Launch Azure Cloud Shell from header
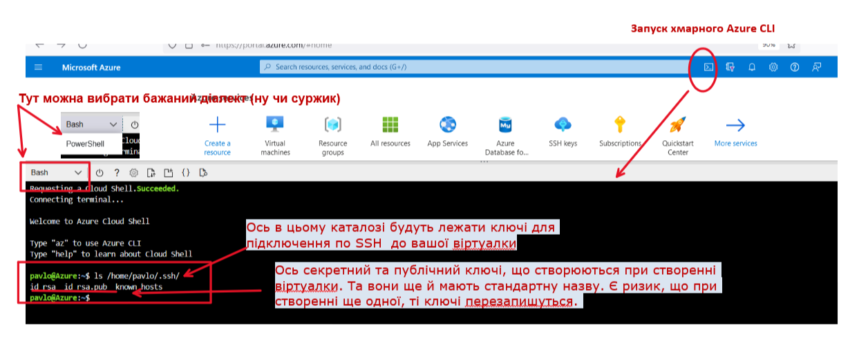Image resolution: width=868 pixels, height=348 pixels. click(708, 67)
